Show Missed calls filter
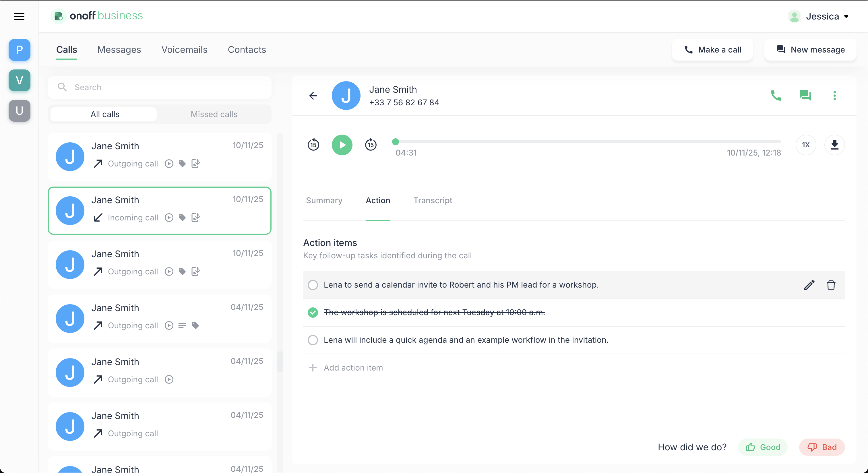The height and width of the screenshot is (473, 868). [x=214, y=114]
